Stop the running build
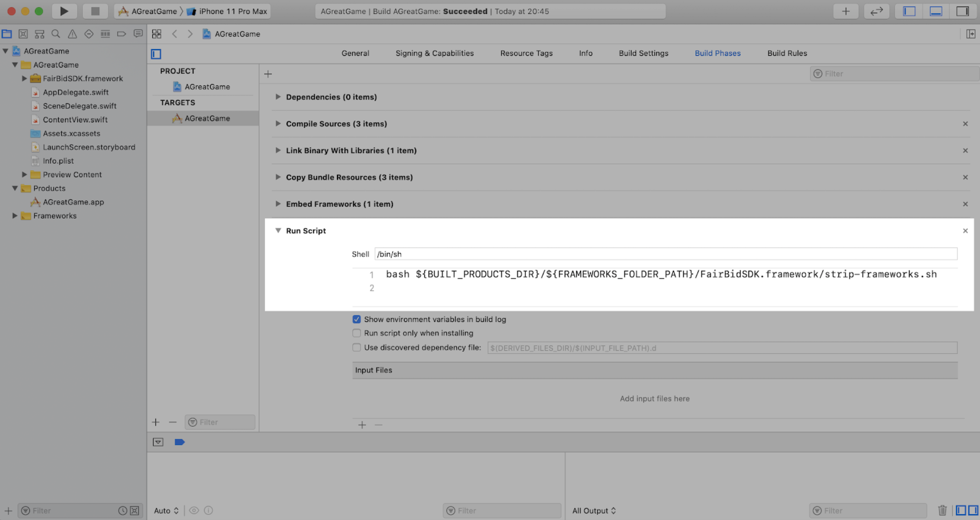 95,11
